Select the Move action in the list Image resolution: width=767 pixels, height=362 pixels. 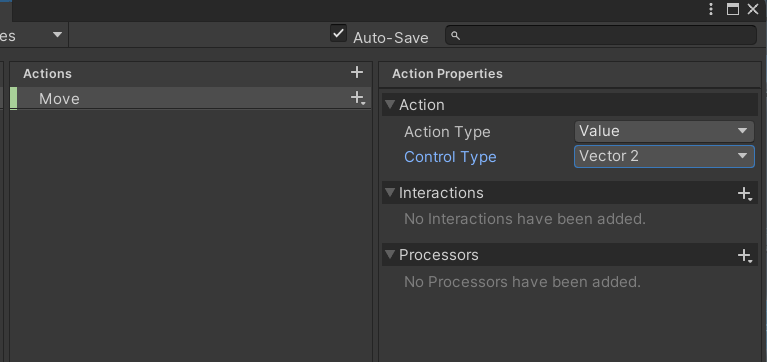click(x=190, y=98)
